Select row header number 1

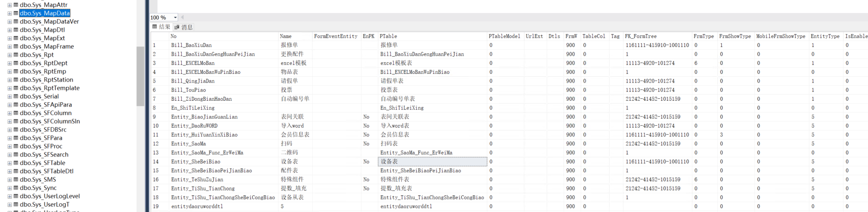pyautogui.click(x=160, y=45)
